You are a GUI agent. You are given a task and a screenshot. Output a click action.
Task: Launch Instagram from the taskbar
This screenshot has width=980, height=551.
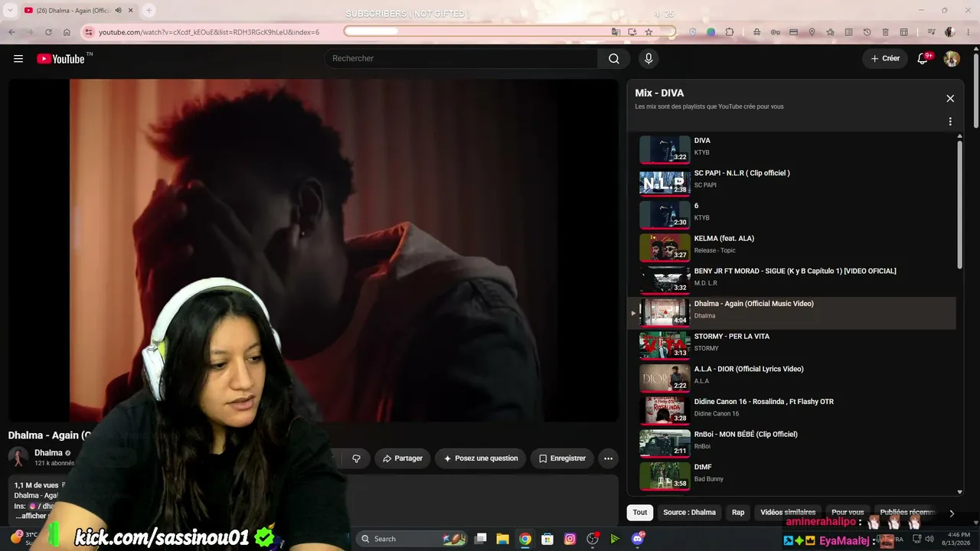[570, 539]
